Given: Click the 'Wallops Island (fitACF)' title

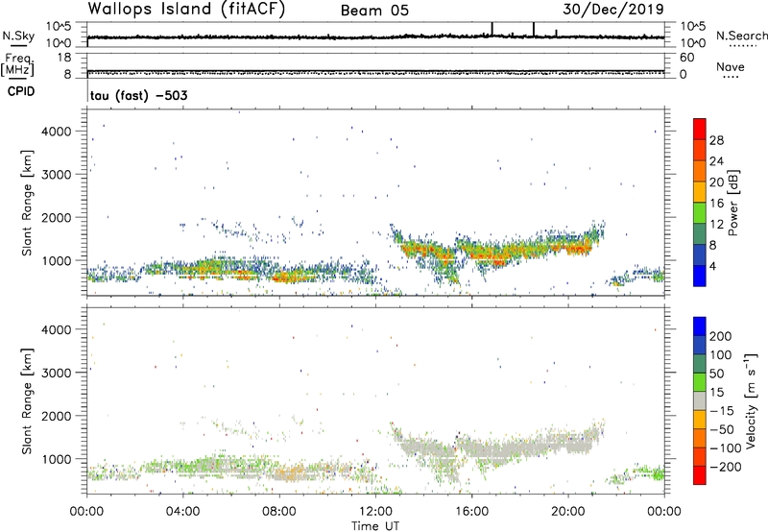Looking at the screenshot, I should (x=186, y=10).
